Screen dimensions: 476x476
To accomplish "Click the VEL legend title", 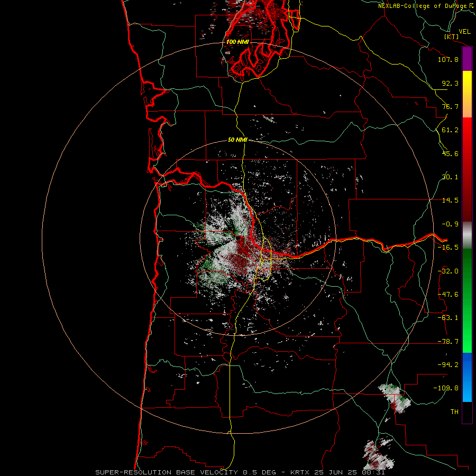I will [x=464, y=32].
